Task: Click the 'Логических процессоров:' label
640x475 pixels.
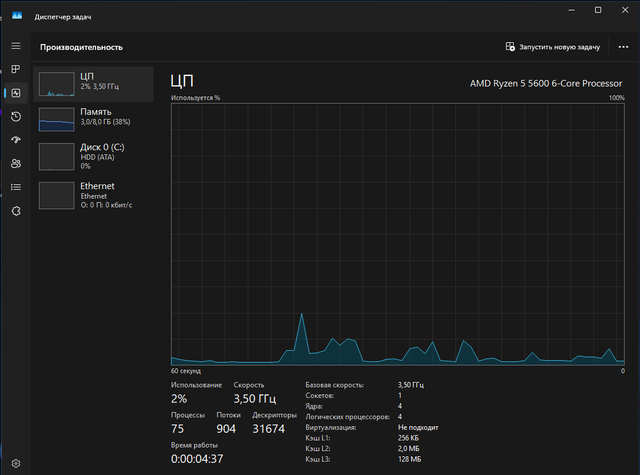Action: (348, 417)
